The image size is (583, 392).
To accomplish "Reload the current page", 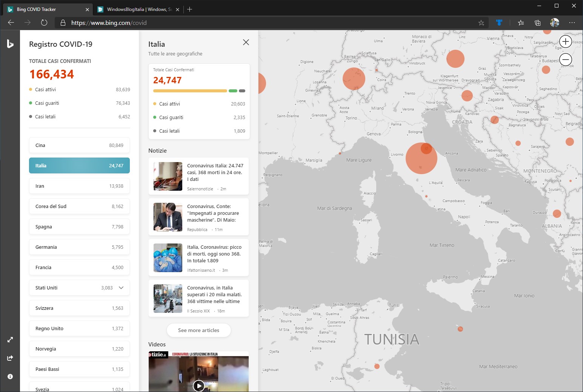I will (44, 23).
